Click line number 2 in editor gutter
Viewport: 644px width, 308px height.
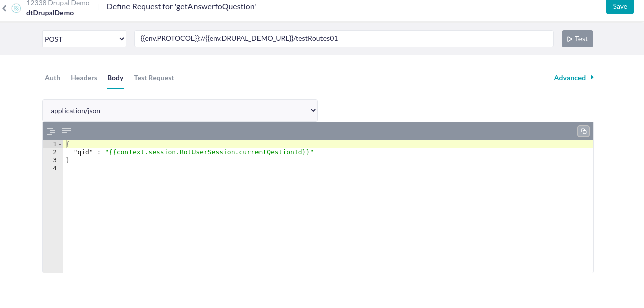(55, 152)
